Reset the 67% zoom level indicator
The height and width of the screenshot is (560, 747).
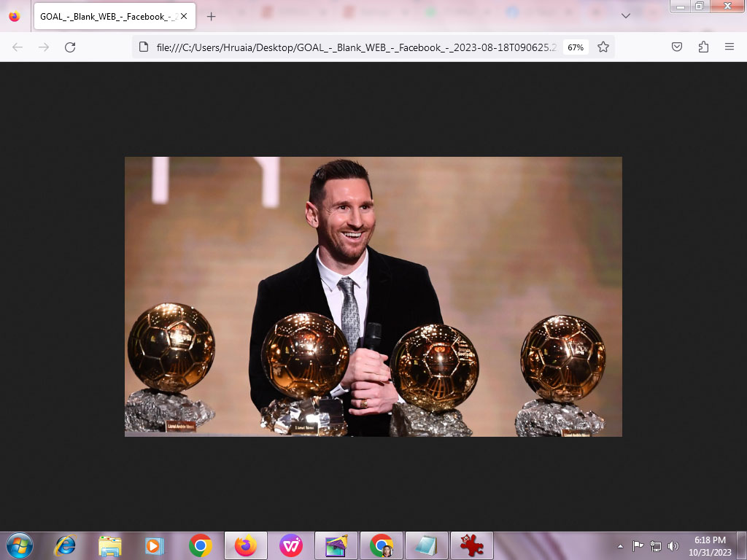pyautogui.click(x=576, y=47)
